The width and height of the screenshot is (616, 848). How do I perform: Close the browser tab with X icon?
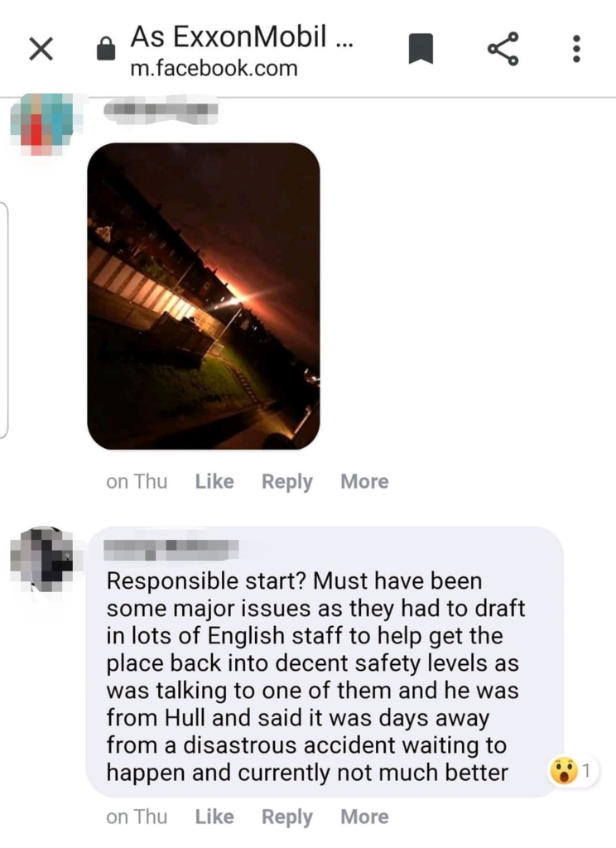point(41,49)
